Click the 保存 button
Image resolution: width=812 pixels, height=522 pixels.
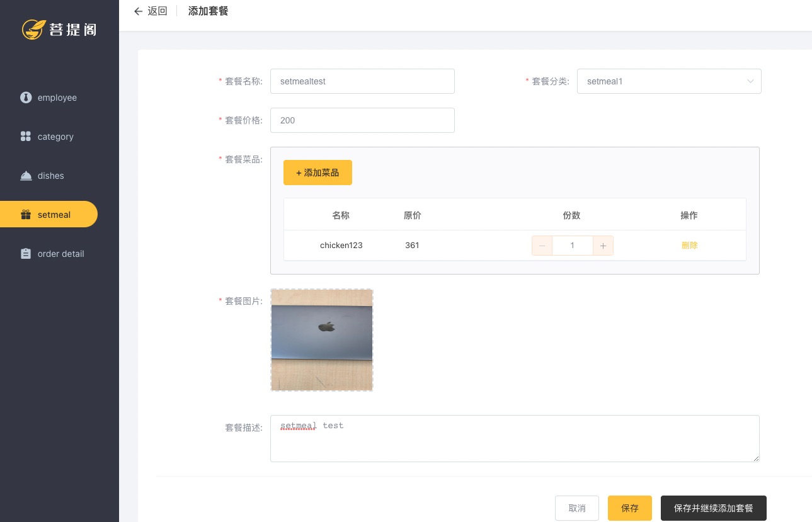[x=630, y=508]
